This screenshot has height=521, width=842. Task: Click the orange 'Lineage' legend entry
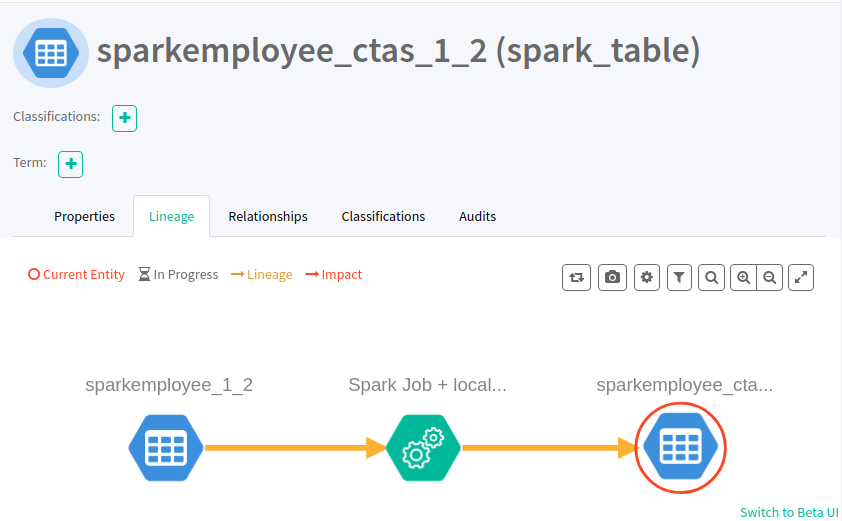click(262, 274)
